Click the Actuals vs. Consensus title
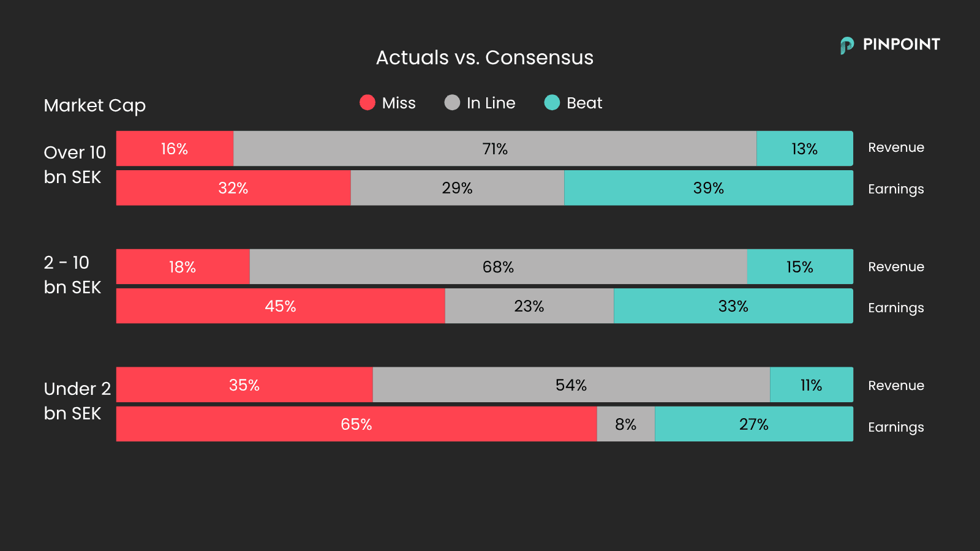 (x=484, y=58)
